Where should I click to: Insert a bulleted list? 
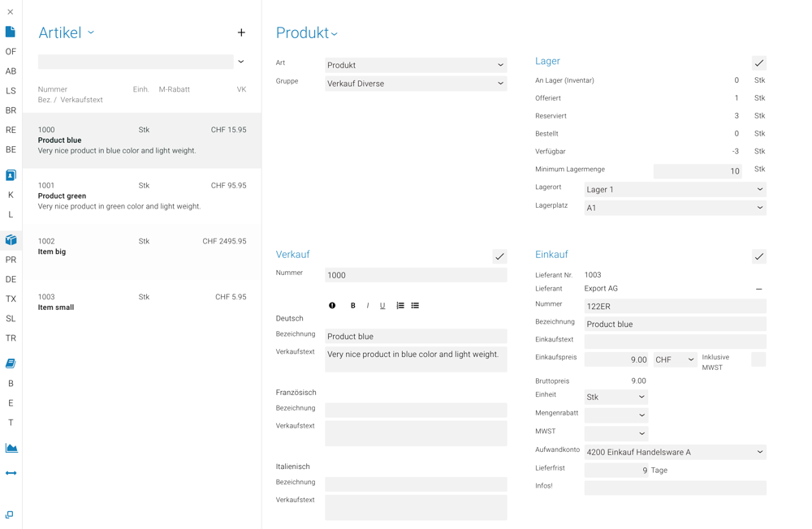415,306
